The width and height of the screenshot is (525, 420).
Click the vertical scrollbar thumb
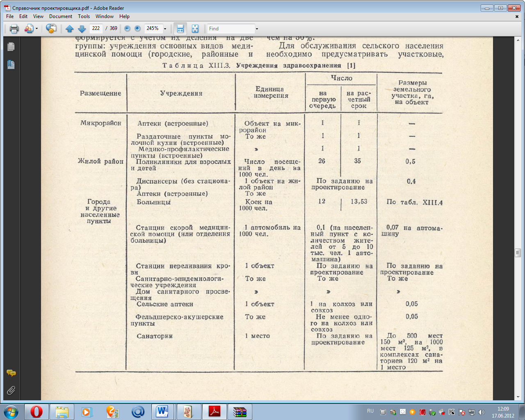pos(518,253)
